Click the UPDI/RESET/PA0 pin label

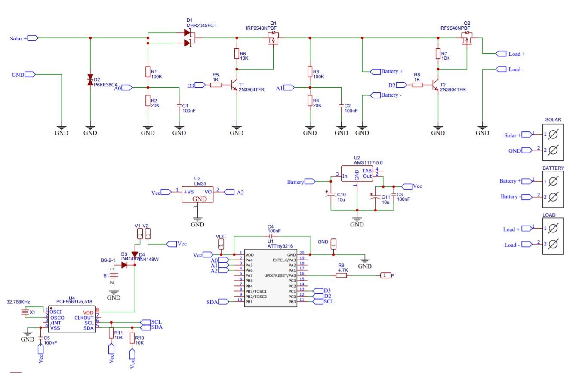tap(280, 275)
